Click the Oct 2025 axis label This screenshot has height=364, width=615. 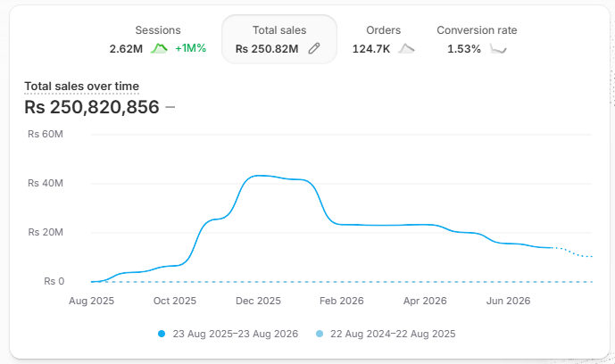175,301
